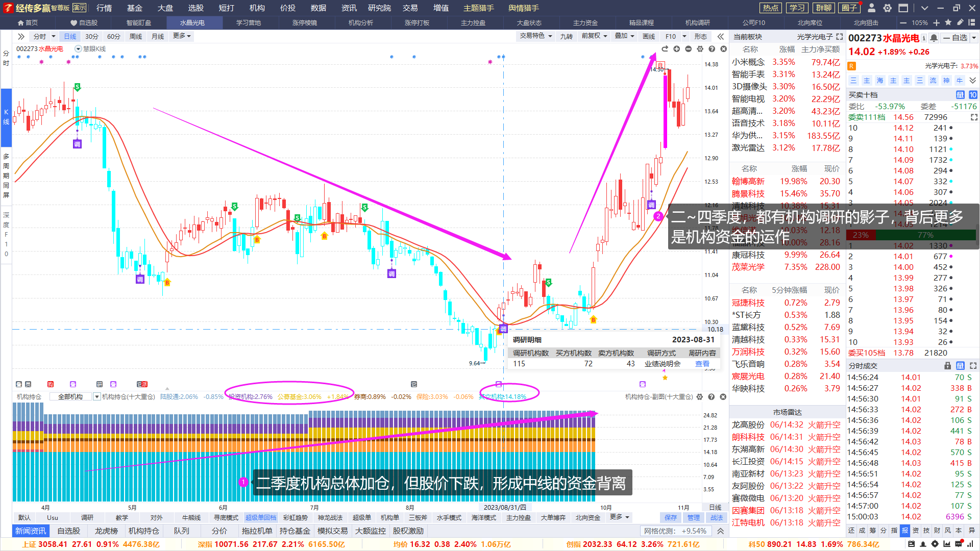Click the minus circle icon above main chart
Image resolution: width=980 pixels, height=551 pixels.
(x=688, y=49)
